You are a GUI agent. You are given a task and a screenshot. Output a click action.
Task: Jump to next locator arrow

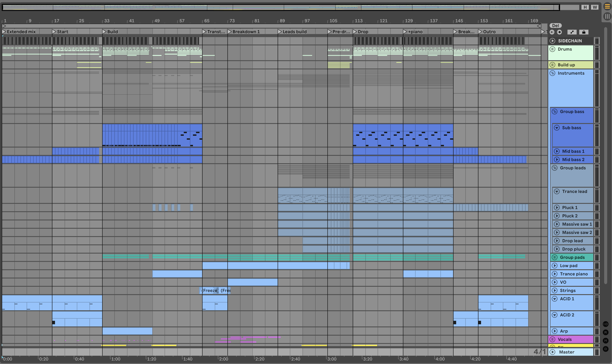[x=559, y=32]
